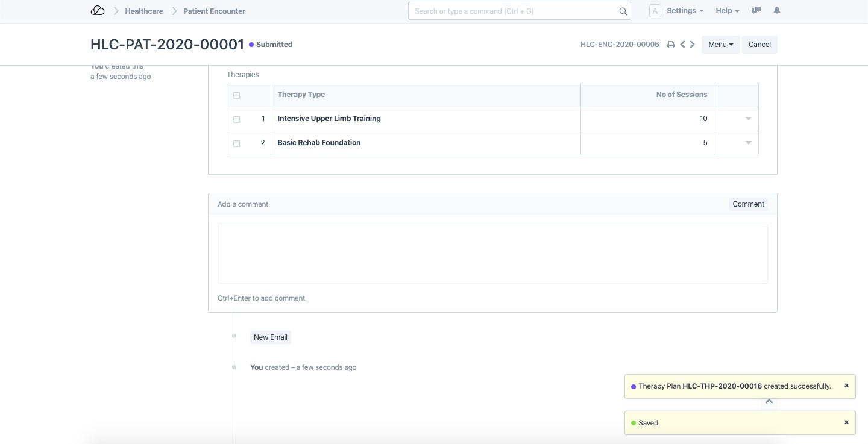Click the ERPNext cloud home logo
Screen dimensions: 868x444
click(x=98, y=11)
